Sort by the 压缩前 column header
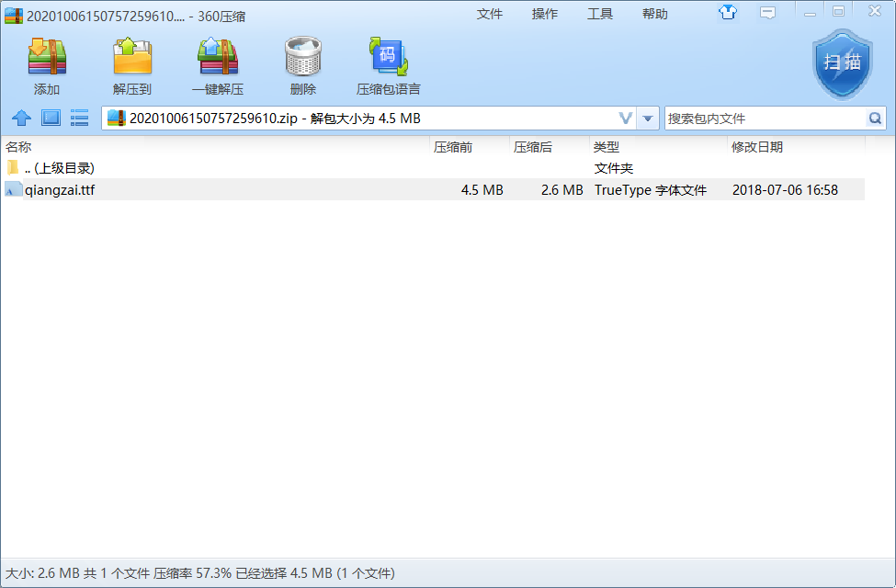 pyautogui.click(x=453, y=147)
